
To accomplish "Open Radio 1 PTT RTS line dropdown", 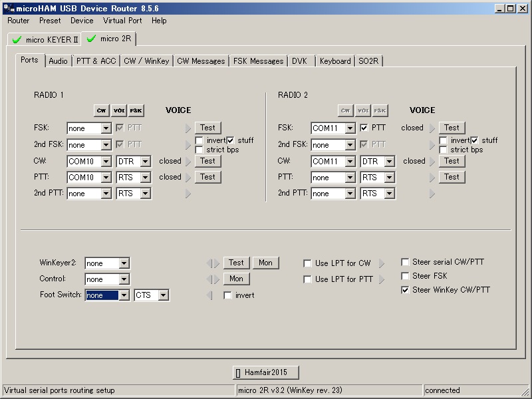I will tap(146, 178).
